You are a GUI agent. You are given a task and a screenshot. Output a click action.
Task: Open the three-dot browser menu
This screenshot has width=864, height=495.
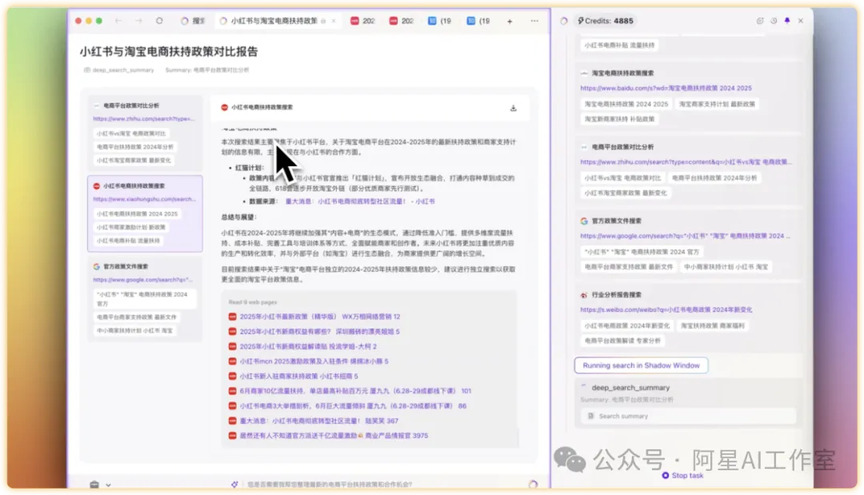point(534,21)
